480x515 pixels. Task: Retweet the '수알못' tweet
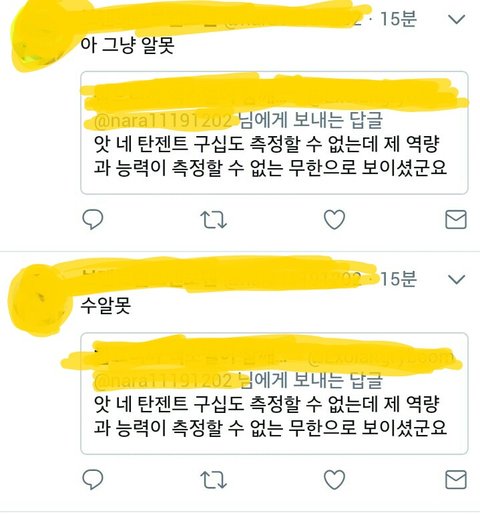pyautogui.click(x=213, y=480)
